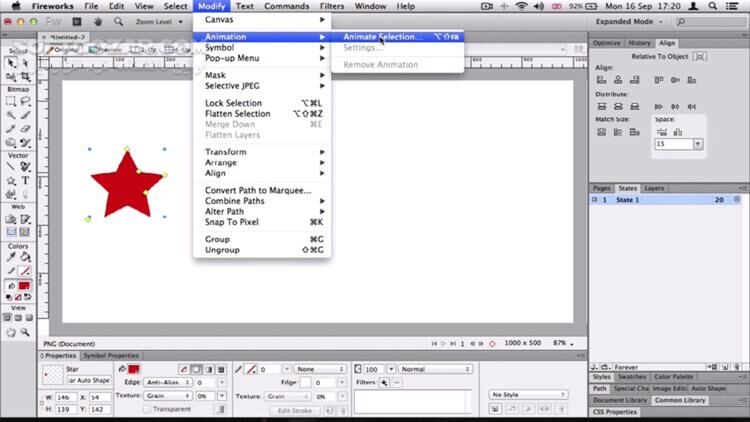This screenshot has width=750, height=422.
Task: Open the Symbol Properties tab
Action: click(110, 355)
